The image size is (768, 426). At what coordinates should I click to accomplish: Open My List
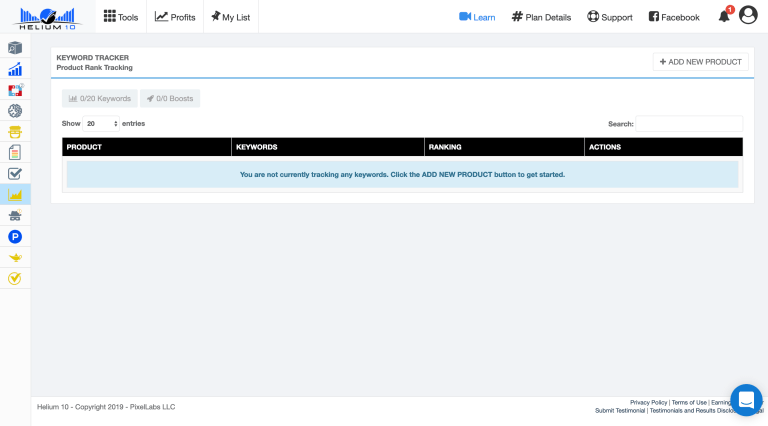(x=231, y=17)
